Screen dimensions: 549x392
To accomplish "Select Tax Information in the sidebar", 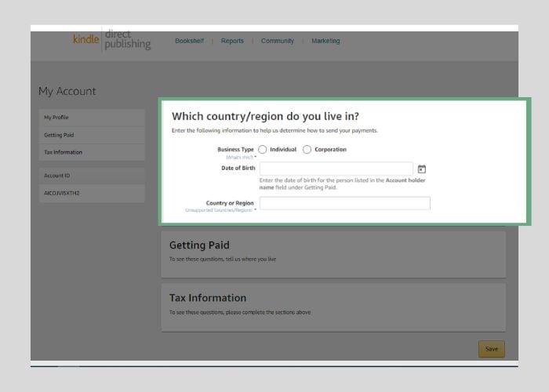I will (x=92, y=152).
